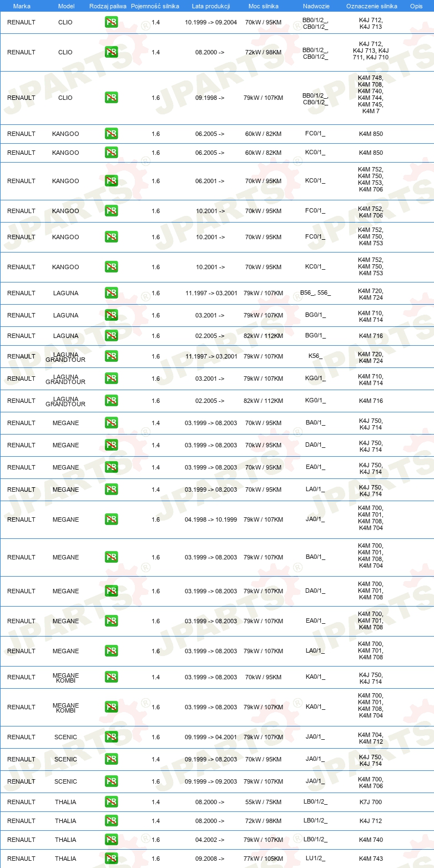Screen dimensions: 434x868
Task: Select K4M 704, K4M 712 engine cell
Action: [371, 738]
